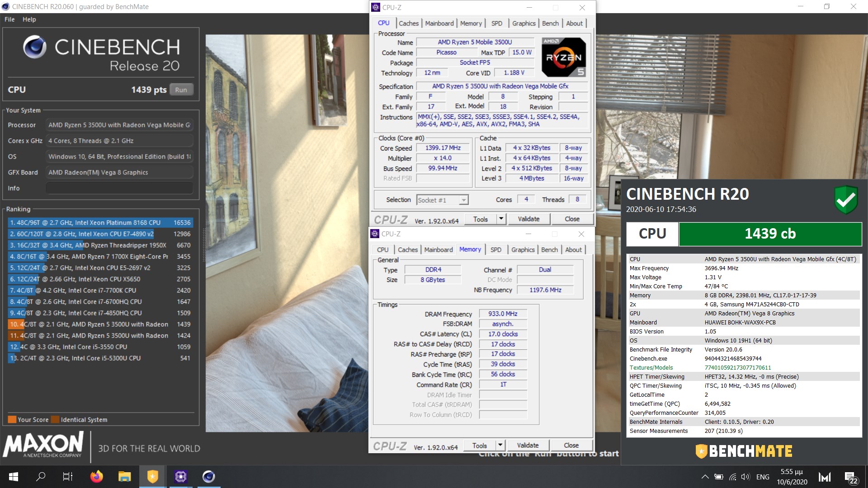Show hidden system tray icons chevron
868x488 pixels.
point(705,477)
